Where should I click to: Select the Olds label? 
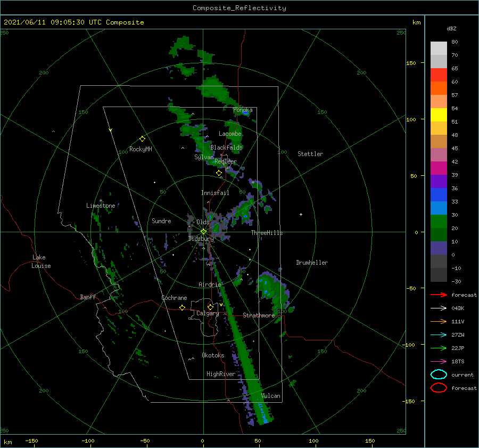coord(203,222)
